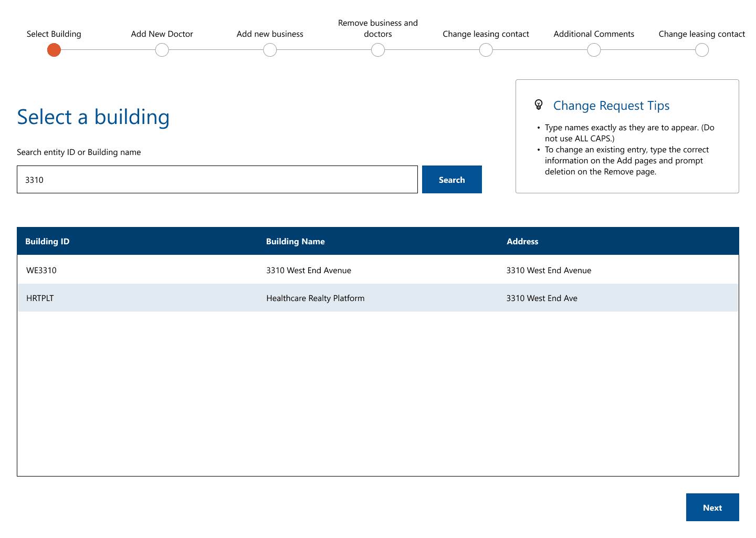Screen dimensions: 756x538
Task: Click the Building Name cell in the WE3310 row
Action: click(x=309, y=271)
